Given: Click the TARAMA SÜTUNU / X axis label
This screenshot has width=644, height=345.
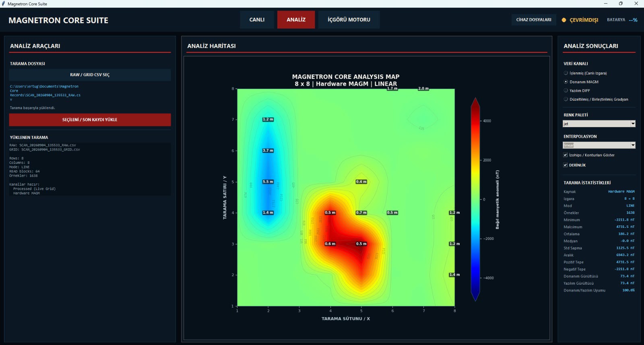Looking at the screenshot, I should 346,318.
